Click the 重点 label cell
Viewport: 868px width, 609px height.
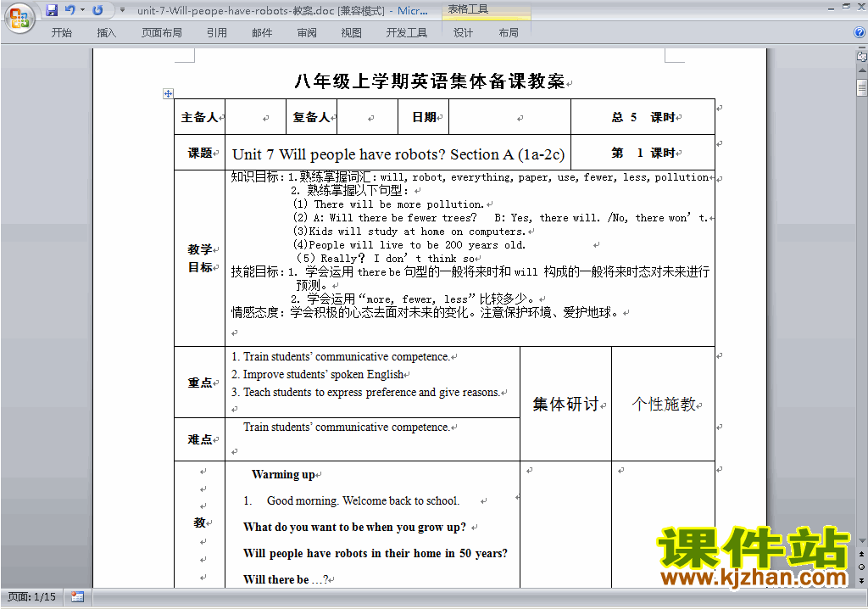point(199,383)
